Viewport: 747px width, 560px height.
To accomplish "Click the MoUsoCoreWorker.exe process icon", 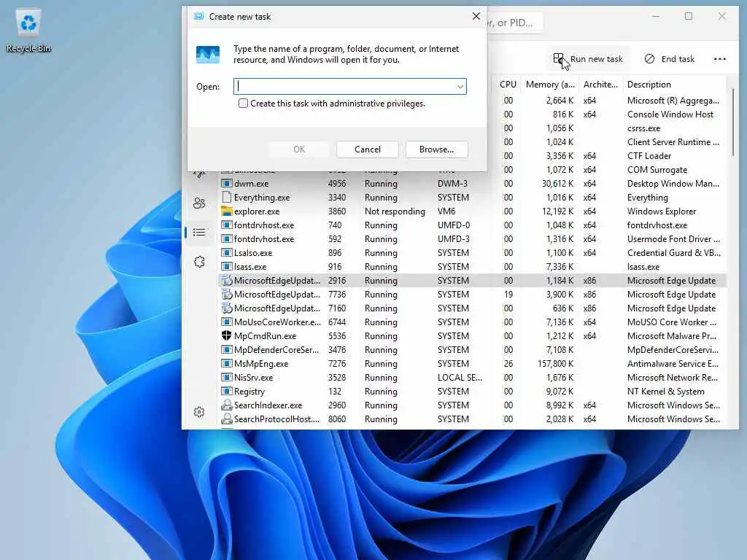I will tap(226, 322).
